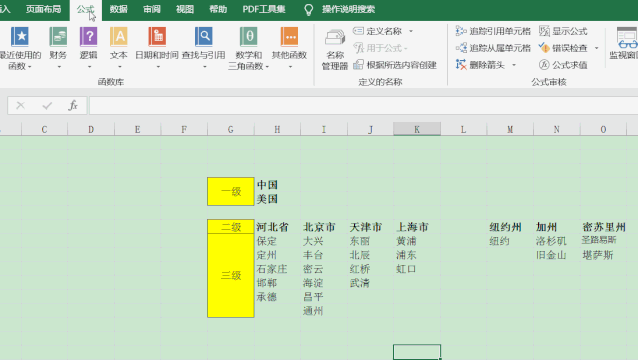The height and width of the screenshot is (360, 638).
Task: Click the Insert Function fx icon
Action: pyautogui.click(x=73, y=106)
